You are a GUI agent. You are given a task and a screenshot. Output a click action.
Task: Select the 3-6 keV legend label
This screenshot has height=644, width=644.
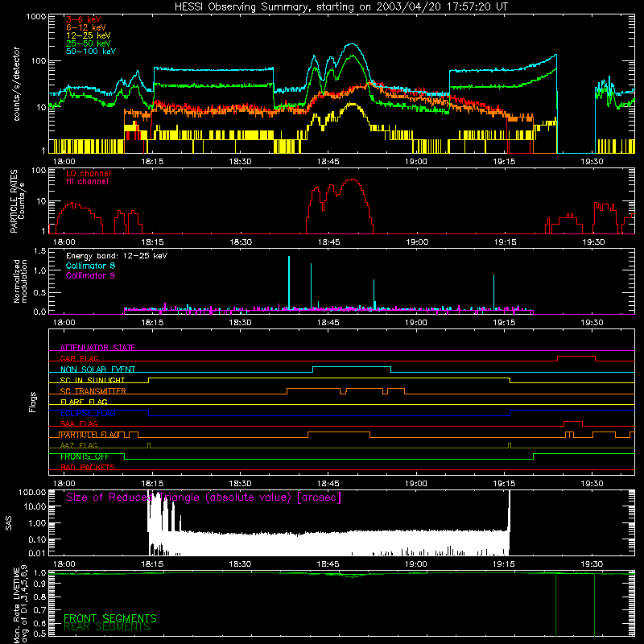[x=84, y=19]
